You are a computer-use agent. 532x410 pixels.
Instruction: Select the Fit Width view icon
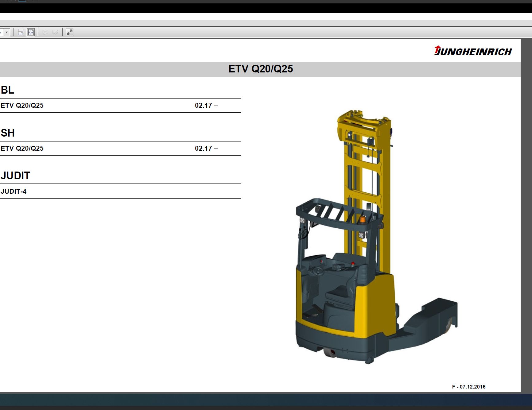[x=20, y=32]
